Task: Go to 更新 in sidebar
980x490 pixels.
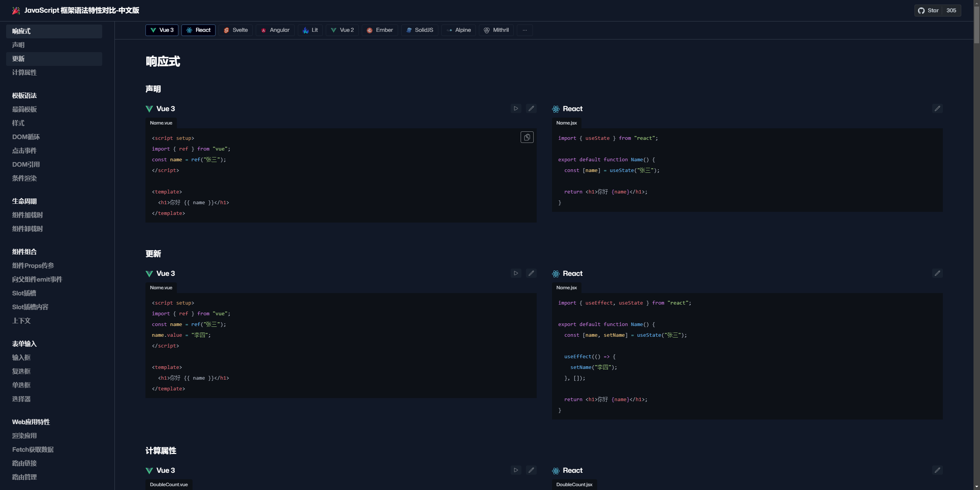Action: 54,59
